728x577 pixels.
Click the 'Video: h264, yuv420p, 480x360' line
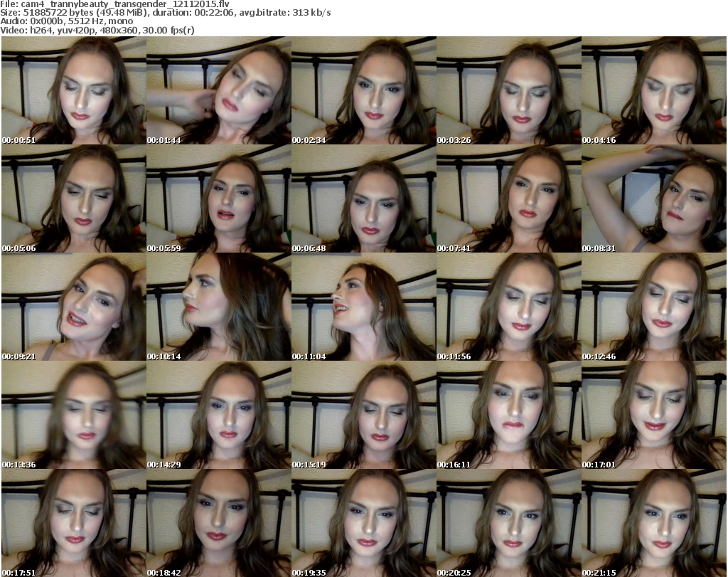coord(97,30)
